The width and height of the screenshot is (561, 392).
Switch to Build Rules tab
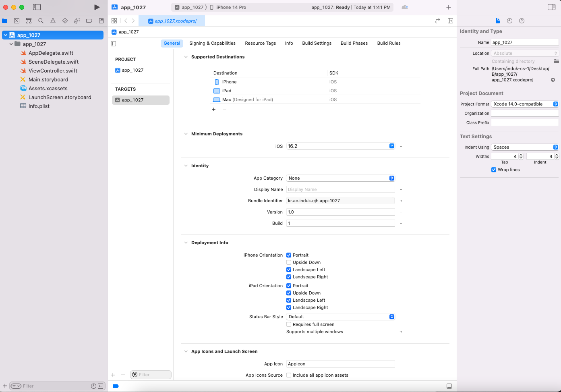(389, 43)
